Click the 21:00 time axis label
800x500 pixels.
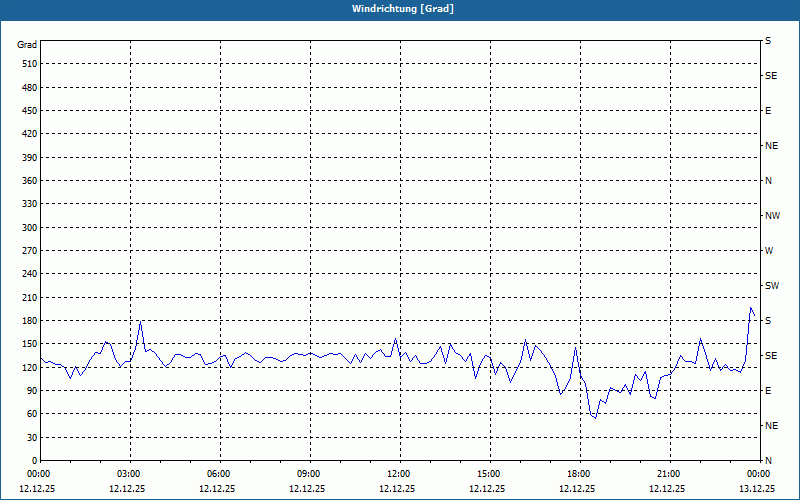670,474
